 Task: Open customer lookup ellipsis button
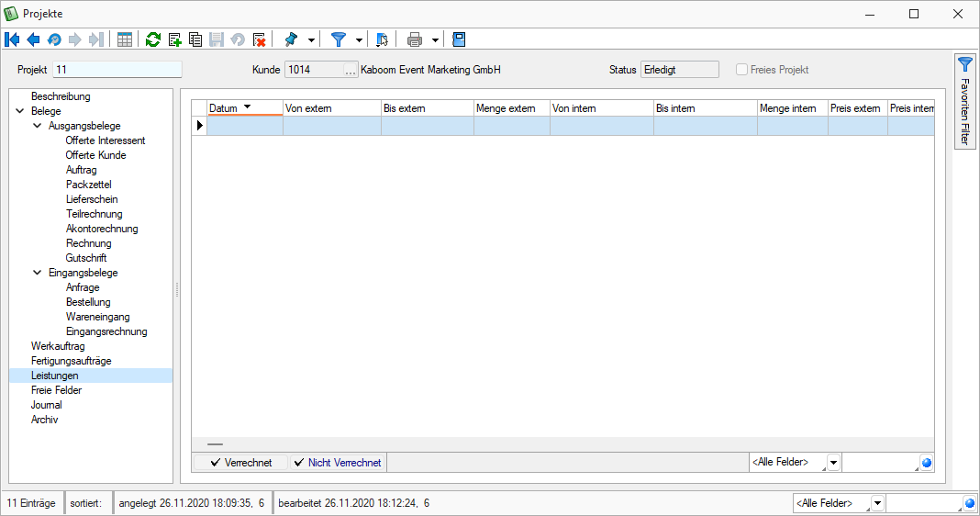(351, 70)
